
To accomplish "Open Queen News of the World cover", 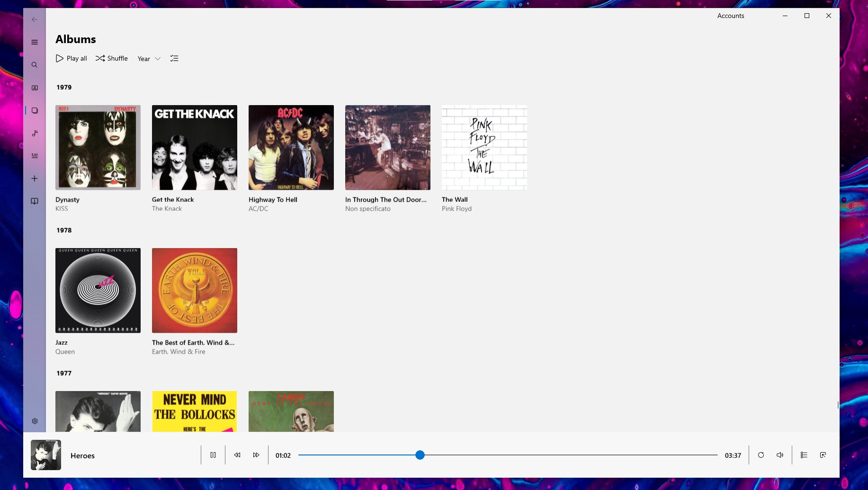I will click(x=291, y=411).
